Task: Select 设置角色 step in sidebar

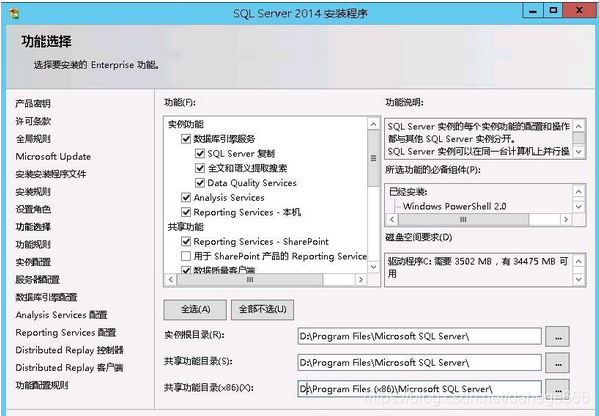Action: pos(33,209)
